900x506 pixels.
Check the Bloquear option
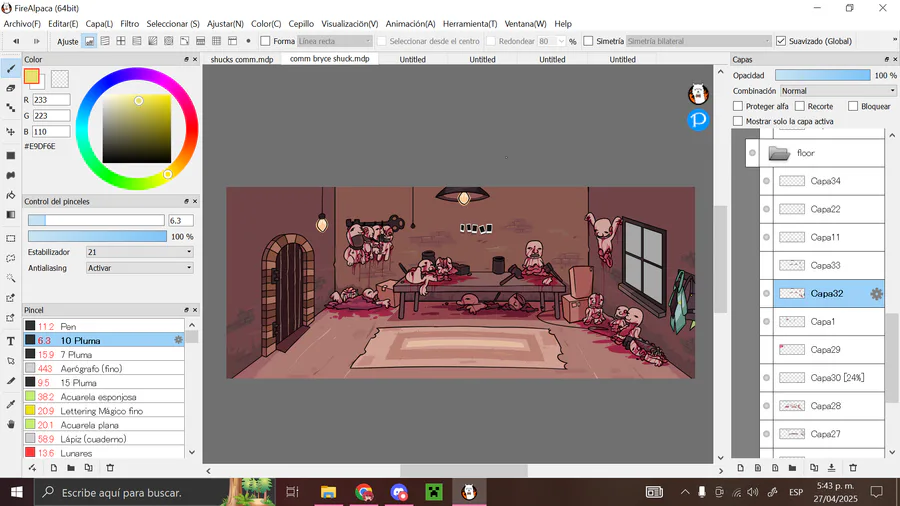pos(853,106)
